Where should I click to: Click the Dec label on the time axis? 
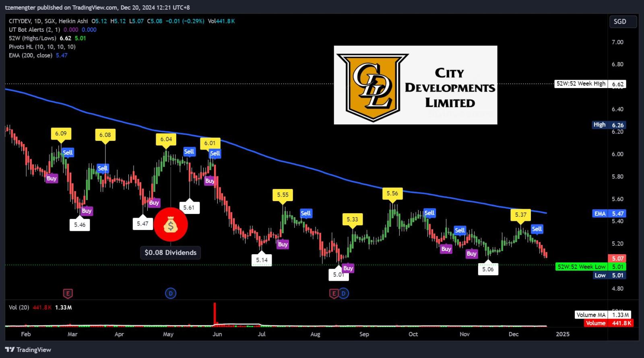514,334
